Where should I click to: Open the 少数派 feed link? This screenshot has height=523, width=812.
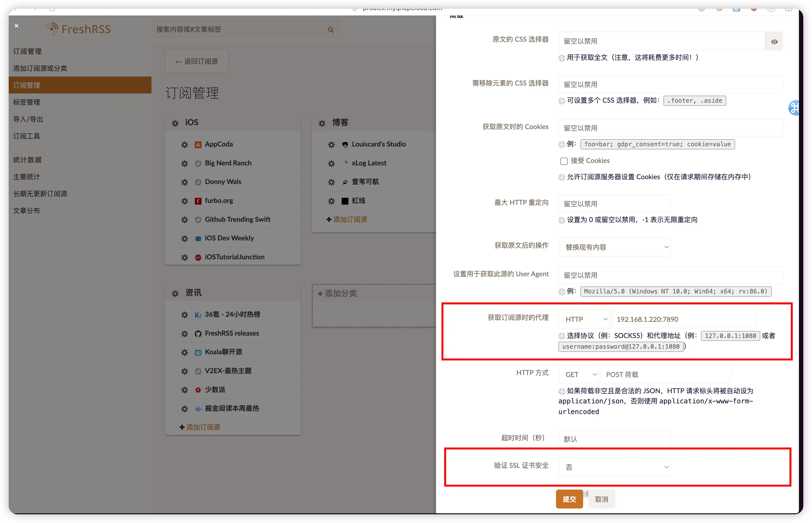tap(215, 390)
